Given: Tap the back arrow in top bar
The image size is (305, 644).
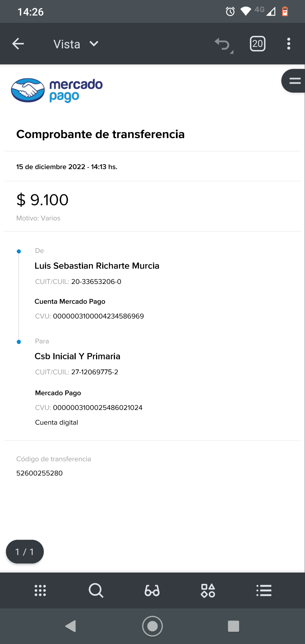Looking at the screenshot, I should point(18,44).
